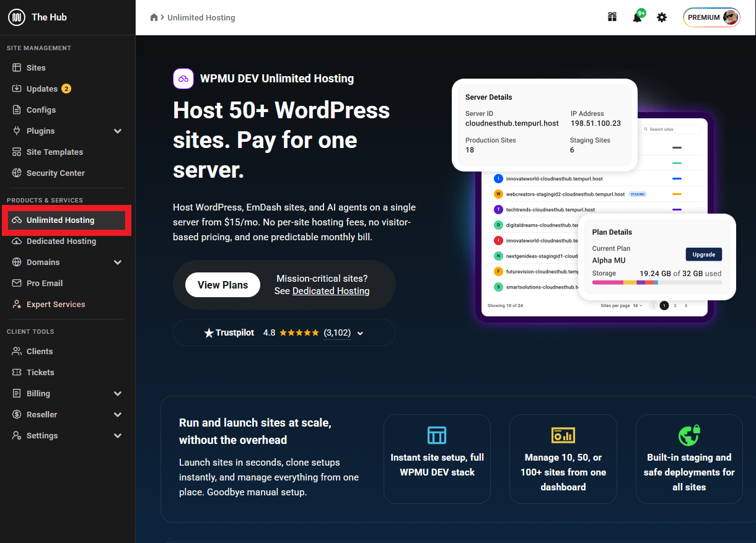Viewport: 756px width, 543px height.
Task: Click the Trustpilot review count 3,102
Action: coord(337,332)
